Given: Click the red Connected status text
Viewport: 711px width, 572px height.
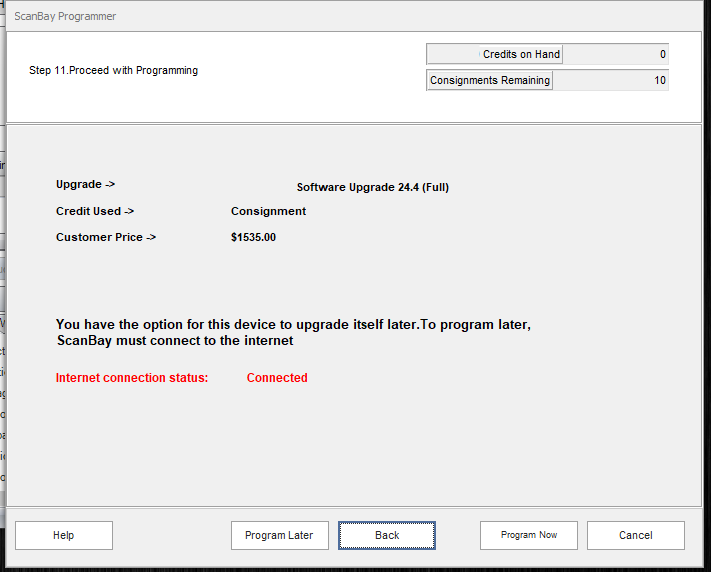Looking at the screenshot, I should point(277,378).
